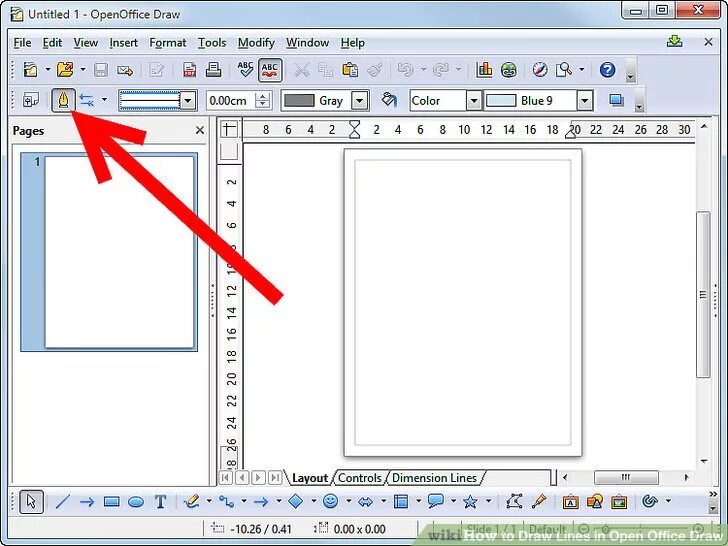
Task: Select the Line drawing tool
Action: 63,501
